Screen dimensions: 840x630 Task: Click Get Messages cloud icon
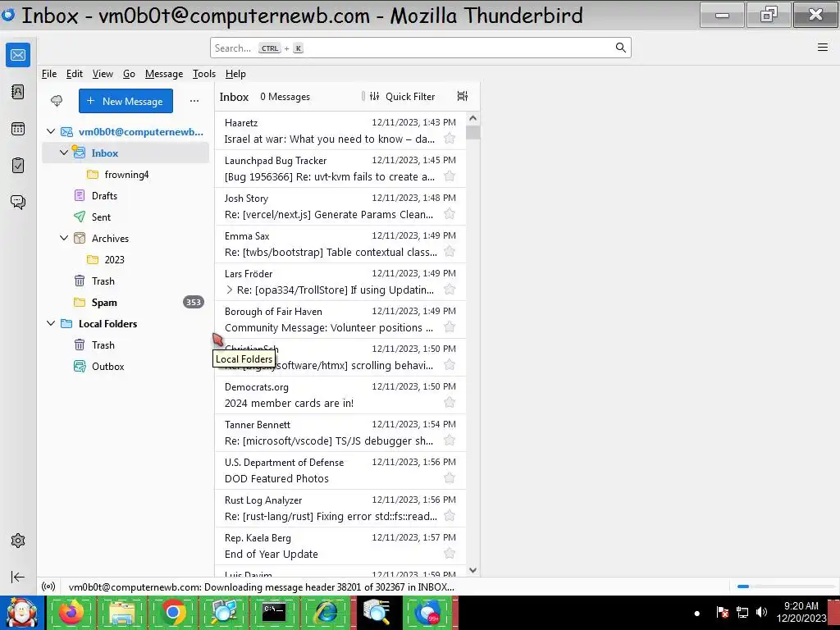(57, 101)
